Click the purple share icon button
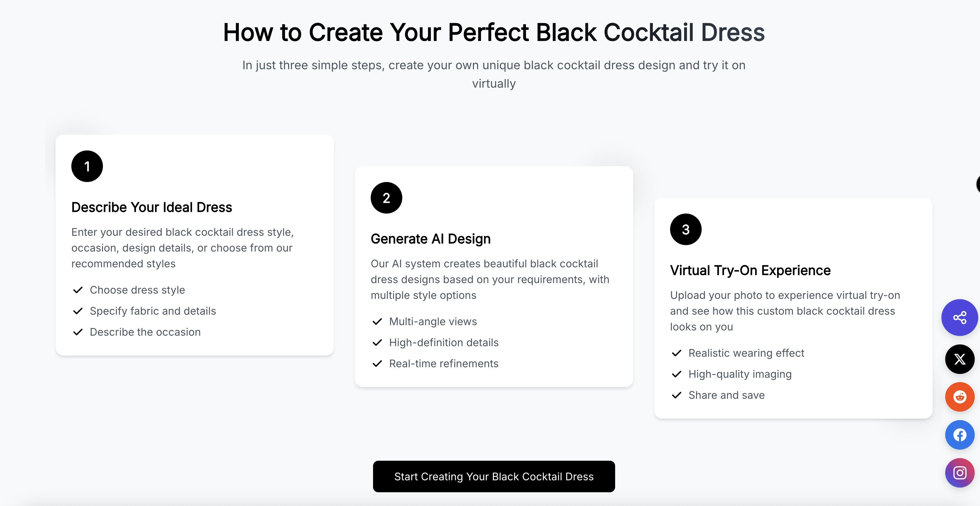The width and height of the screenshot is (980, 506). point(960,318)
